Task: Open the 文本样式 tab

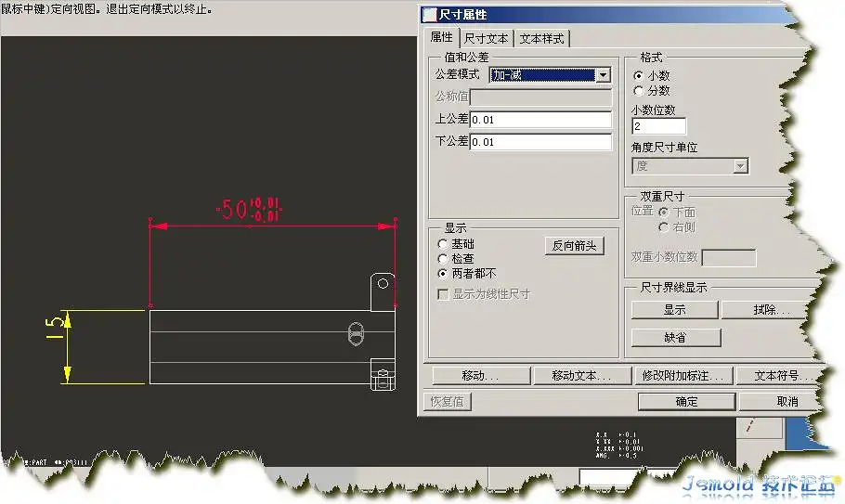Action: point(541,38)
